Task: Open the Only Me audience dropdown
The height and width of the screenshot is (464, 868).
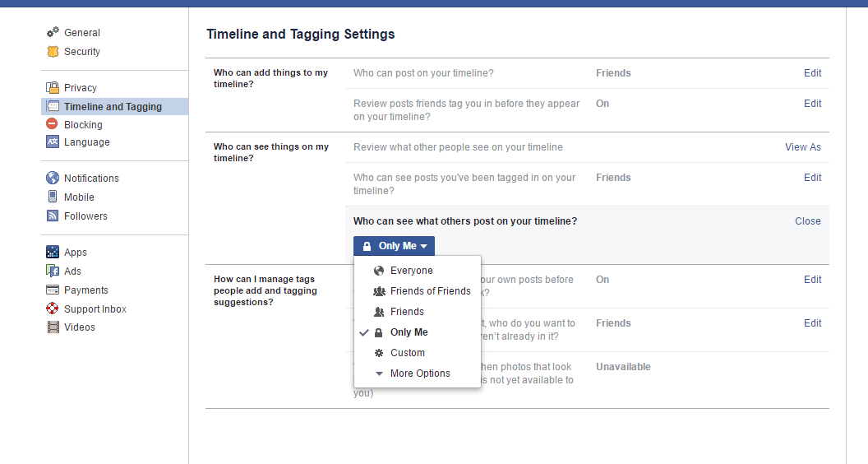Action: (x=395, y=246)
